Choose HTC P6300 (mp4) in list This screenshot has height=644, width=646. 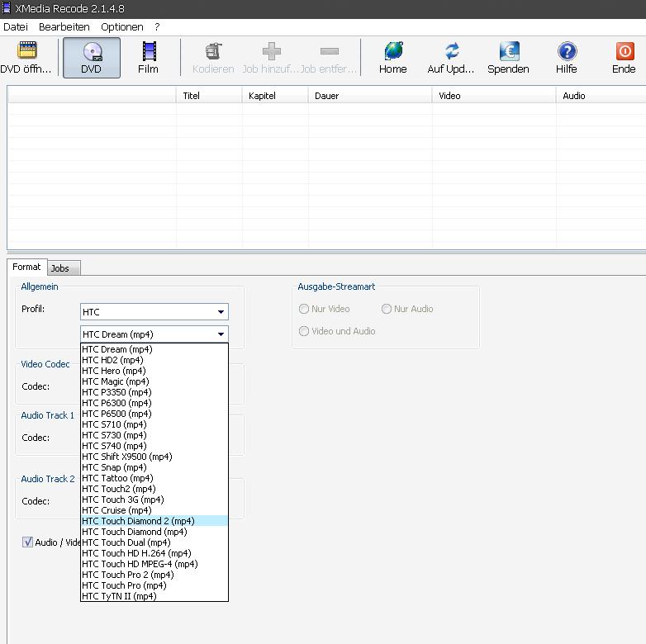click(x=154, y=403)
